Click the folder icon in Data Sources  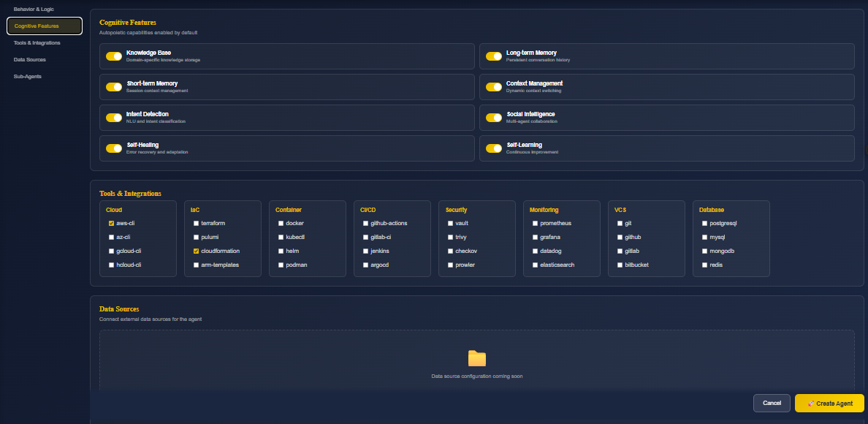[476, 359]
